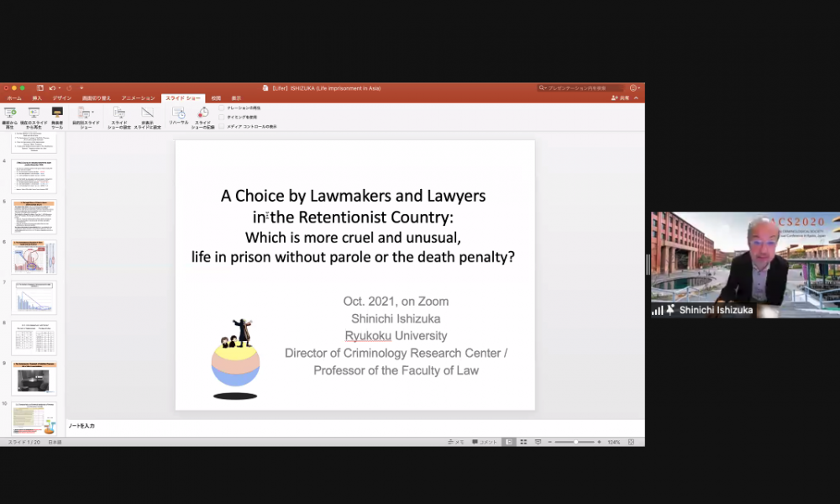
Task: Click the figures-on-ball image on slide
Action: [236, 359]
